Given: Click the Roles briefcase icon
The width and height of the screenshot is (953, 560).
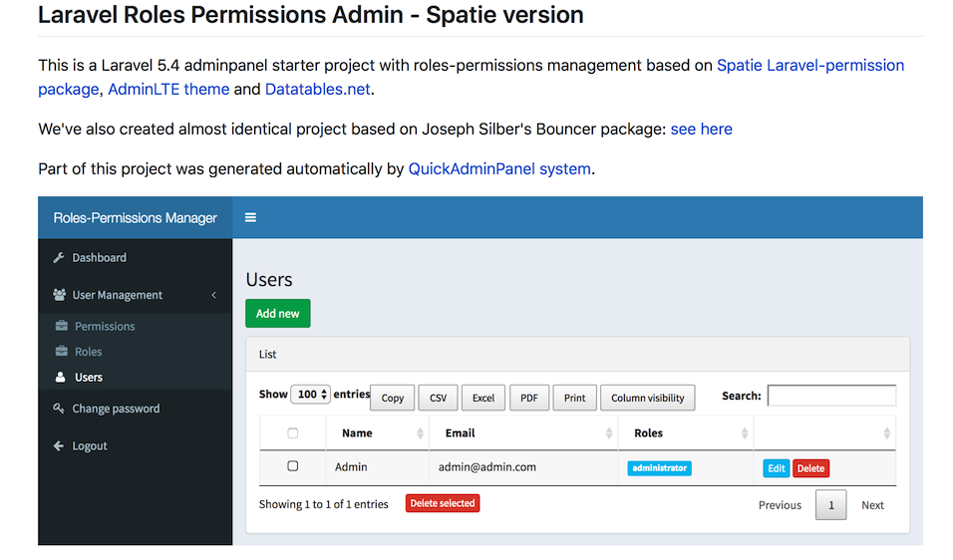Looking at the screenshot, I should click(62, 351).
